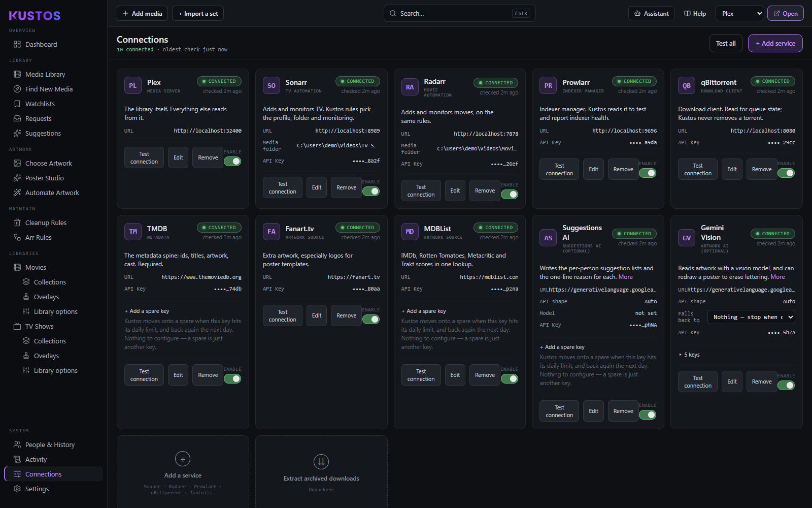Click the Choose Artwork image icon

17,163
